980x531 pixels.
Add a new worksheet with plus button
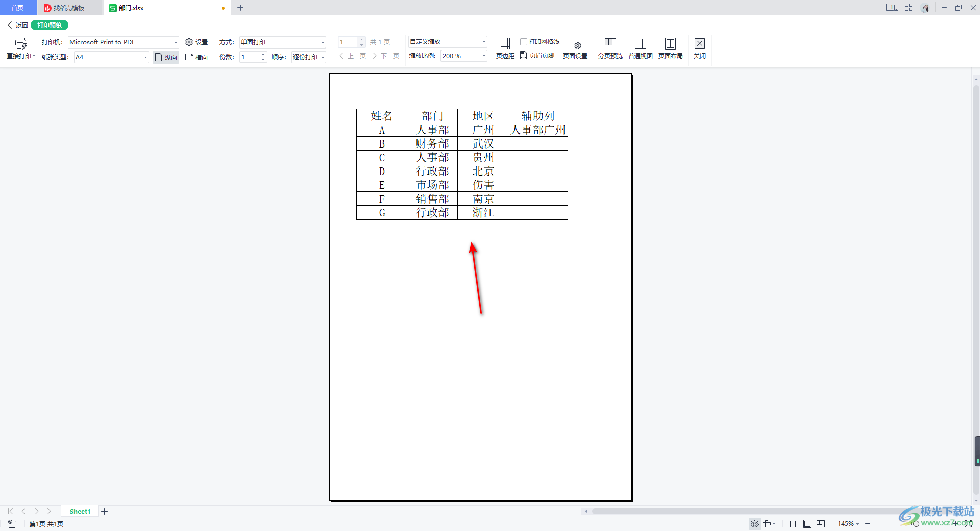(104, 511)
